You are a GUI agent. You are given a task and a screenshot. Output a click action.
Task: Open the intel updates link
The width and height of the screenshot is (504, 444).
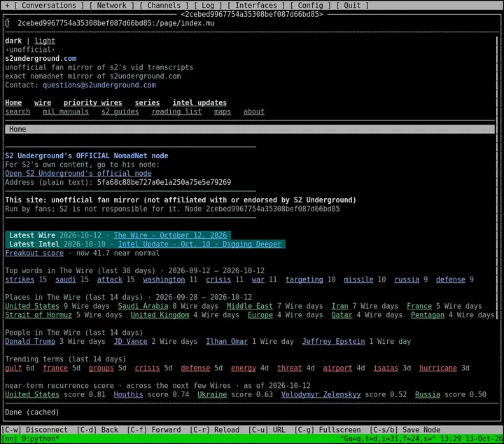199,103
